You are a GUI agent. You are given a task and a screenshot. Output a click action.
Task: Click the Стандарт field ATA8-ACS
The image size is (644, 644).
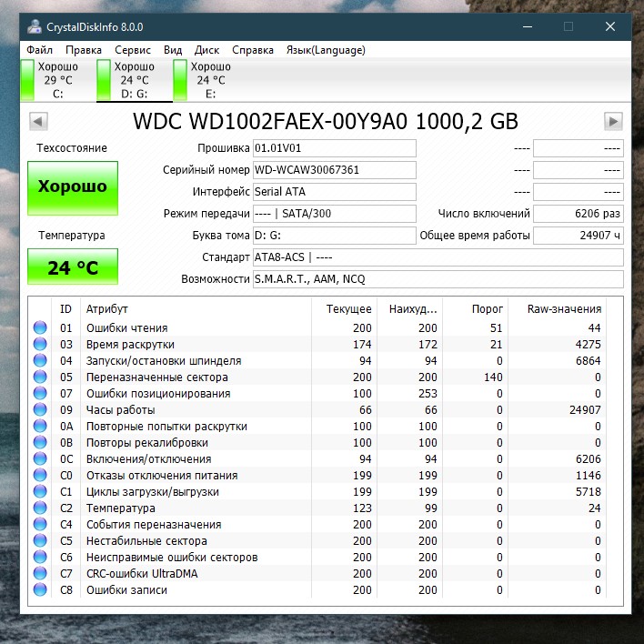point(438,257)
